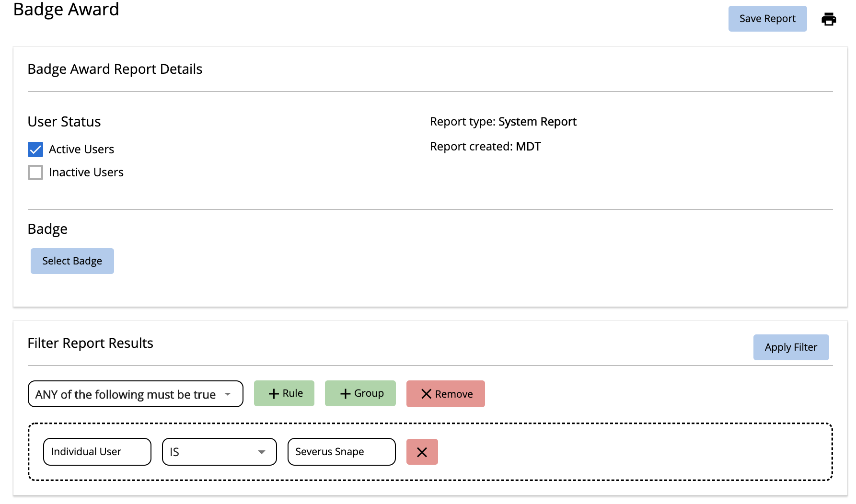Click the printer icon
The image size is (856, 504).
pyautogui.click(x=829, y=19)
